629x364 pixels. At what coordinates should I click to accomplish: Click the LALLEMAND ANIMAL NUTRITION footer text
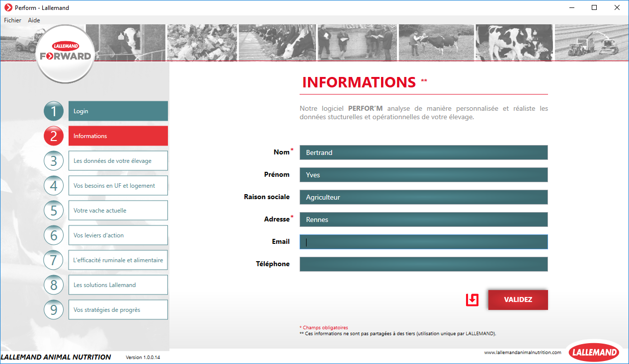56,357
